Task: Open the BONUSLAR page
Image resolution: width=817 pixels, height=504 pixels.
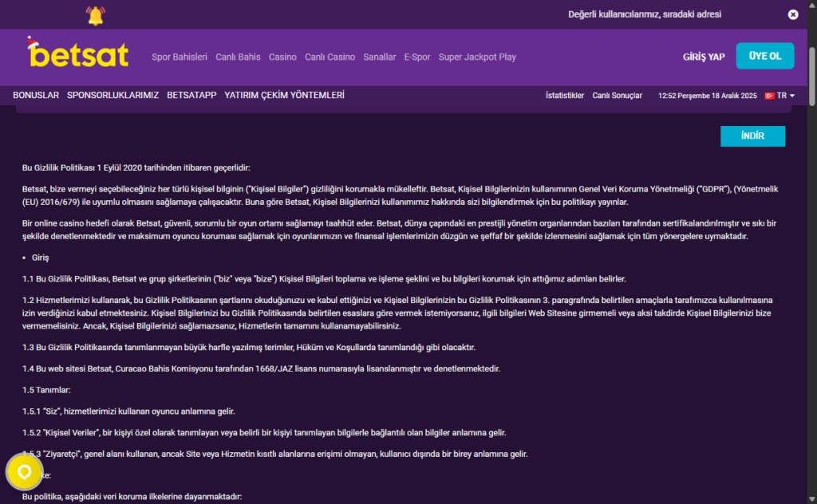Action: pos(36,95)
